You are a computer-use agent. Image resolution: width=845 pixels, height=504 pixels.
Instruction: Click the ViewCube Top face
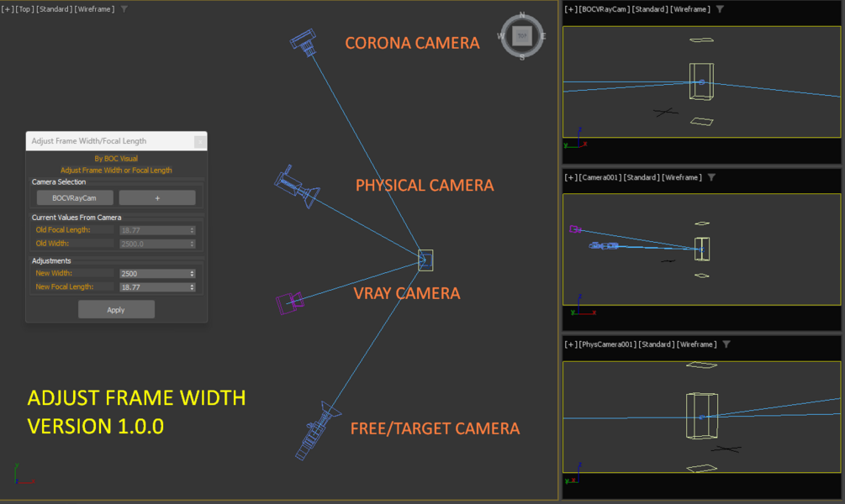[521, 36]
